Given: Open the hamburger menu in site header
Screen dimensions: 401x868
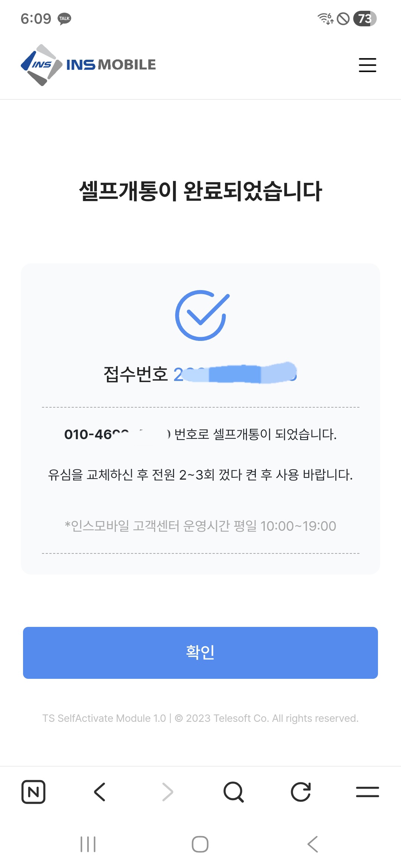Looking at the screenshot, I should 367,65.
